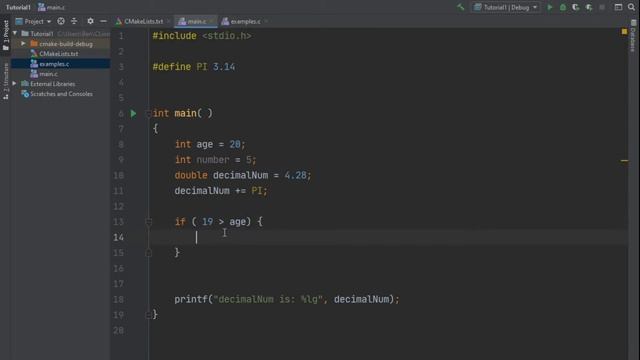Fold main function at line 6

click(x=149, y=113)
